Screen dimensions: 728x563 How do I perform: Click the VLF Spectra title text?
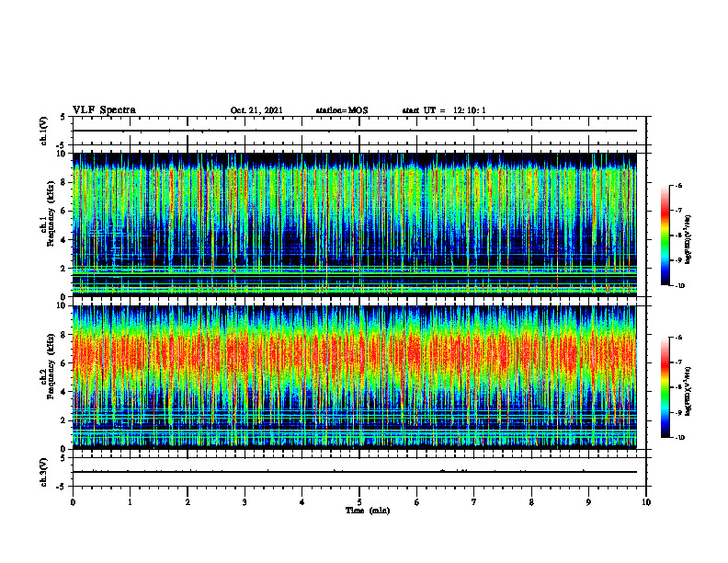[104, 110]
